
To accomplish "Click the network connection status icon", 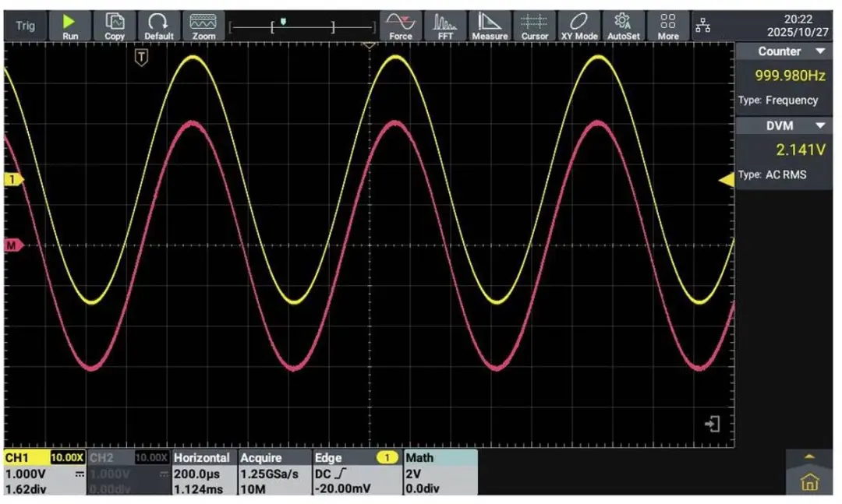I will point(703,25).
